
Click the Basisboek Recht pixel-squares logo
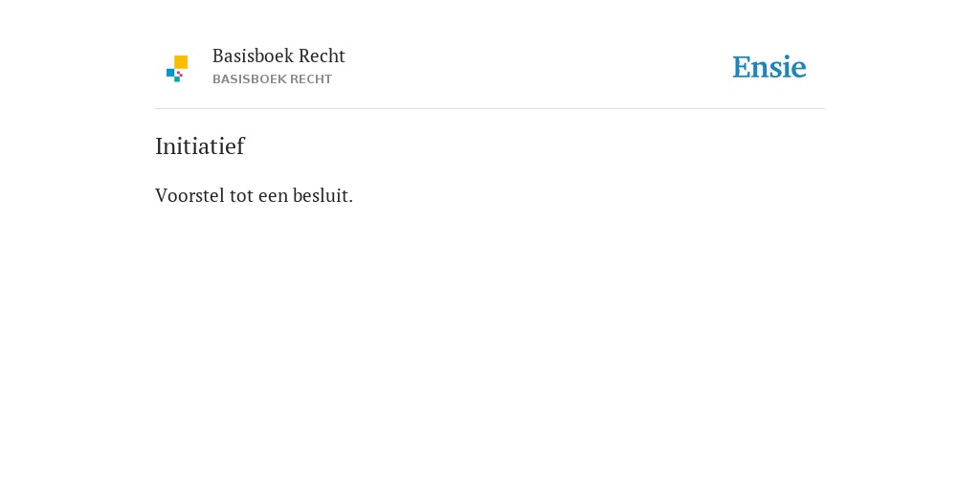coord(177,69)
